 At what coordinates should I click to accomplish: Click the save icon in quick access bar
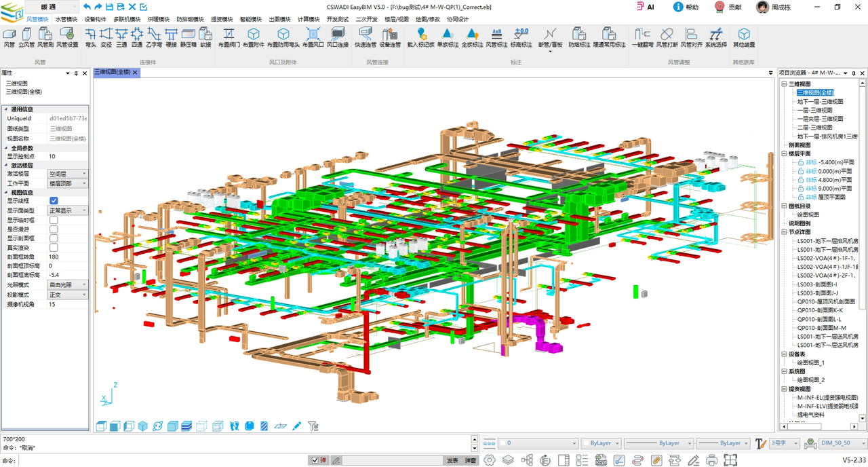pyautogui.click(x=110, y=7)
